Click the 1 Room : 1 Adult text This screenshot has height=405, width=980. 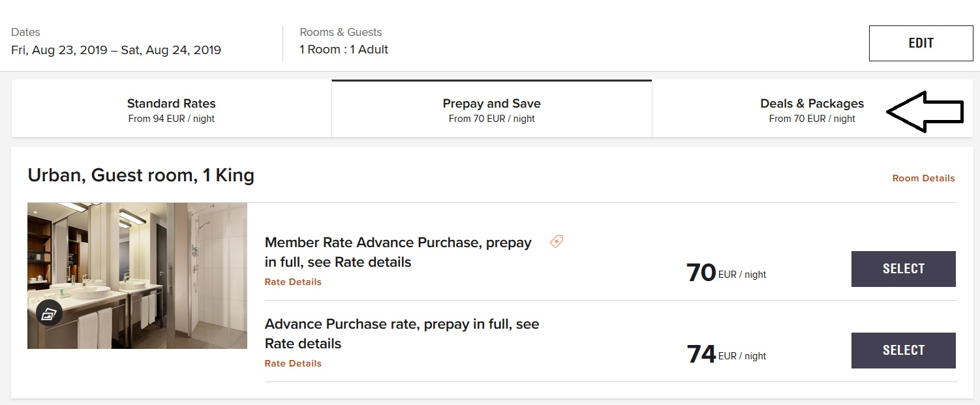coord(344,50)
